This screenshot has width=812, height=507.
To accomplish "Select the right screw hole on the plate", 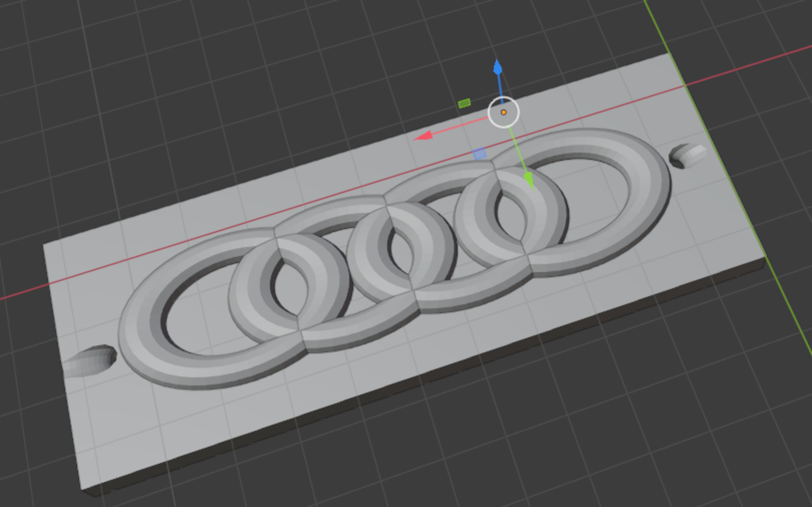I will point(687,155).
